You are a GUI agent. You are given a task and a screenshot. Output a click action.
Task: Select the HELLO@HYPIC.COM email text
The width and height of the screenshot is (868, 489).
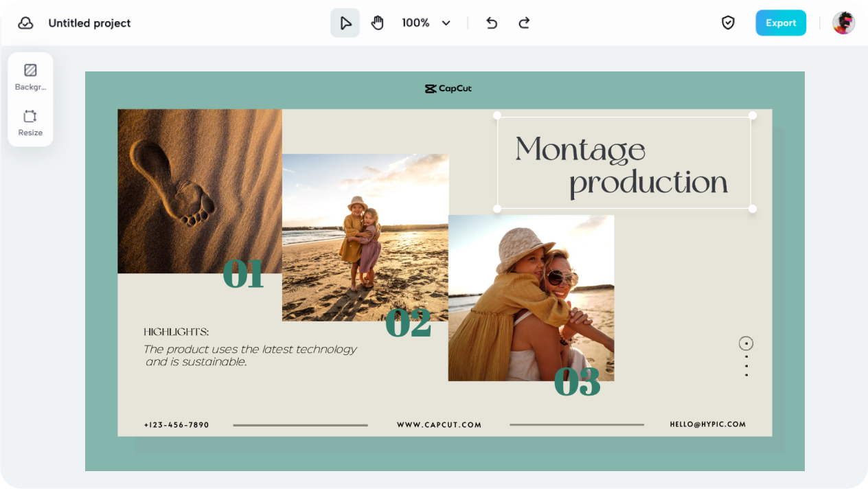pos(708,424)
